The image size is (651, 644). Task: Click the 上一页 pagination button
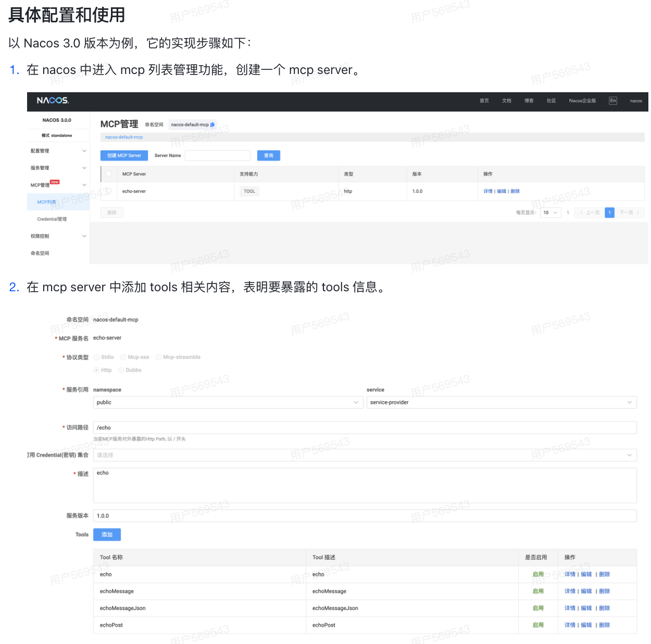[x=590, y=213]
